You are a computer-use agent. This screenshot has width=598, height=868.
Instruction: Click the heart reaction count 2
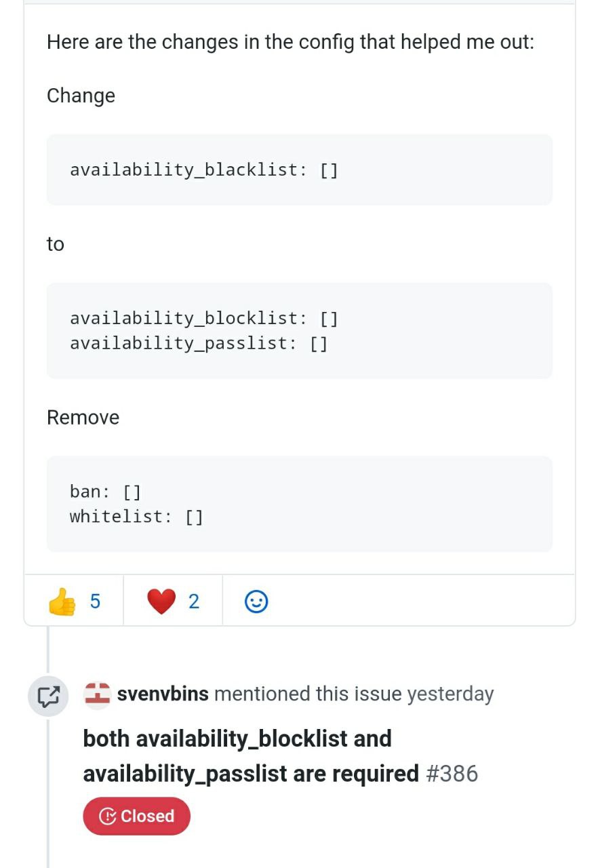194,601
